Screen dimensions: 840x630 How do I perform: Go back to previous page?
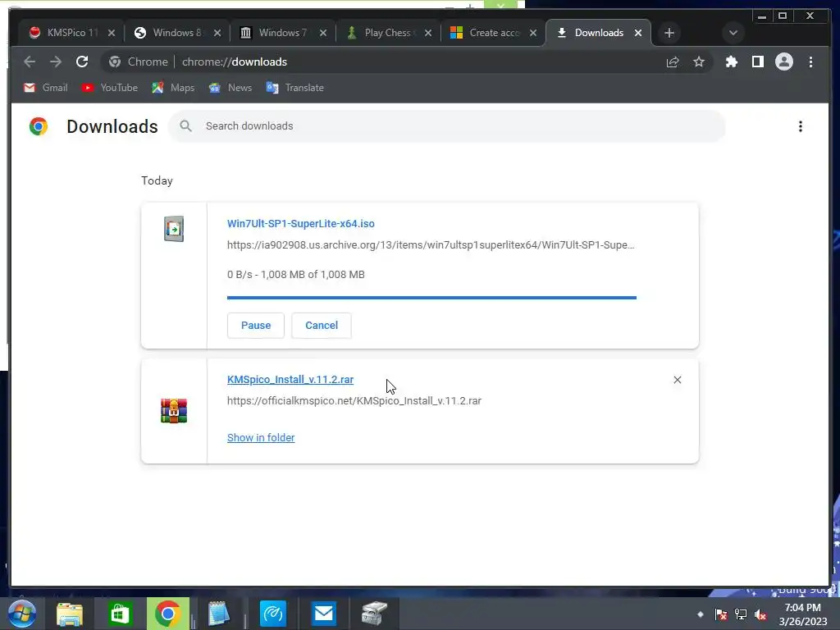click(x=30, y=62)
